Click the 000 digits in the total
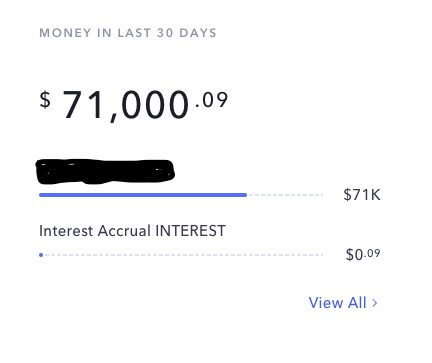432x363 pixels. coord(155,105)
